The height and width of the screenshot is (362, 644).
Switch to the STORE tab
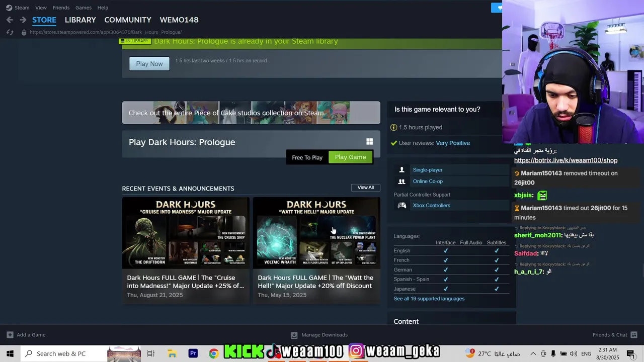44,20
